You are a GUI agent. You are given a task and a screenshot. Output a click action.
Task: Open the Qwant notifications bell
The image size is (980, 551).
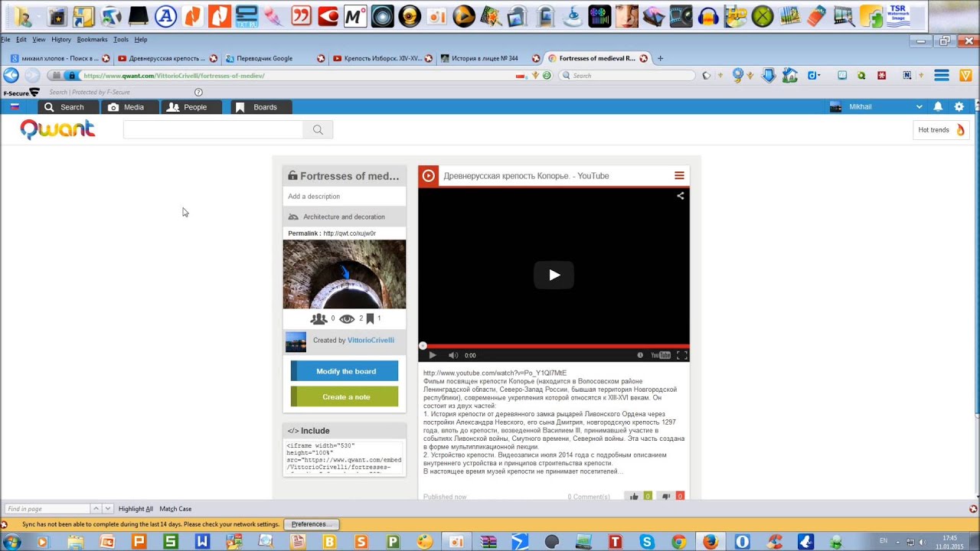[x=938, y=107]
